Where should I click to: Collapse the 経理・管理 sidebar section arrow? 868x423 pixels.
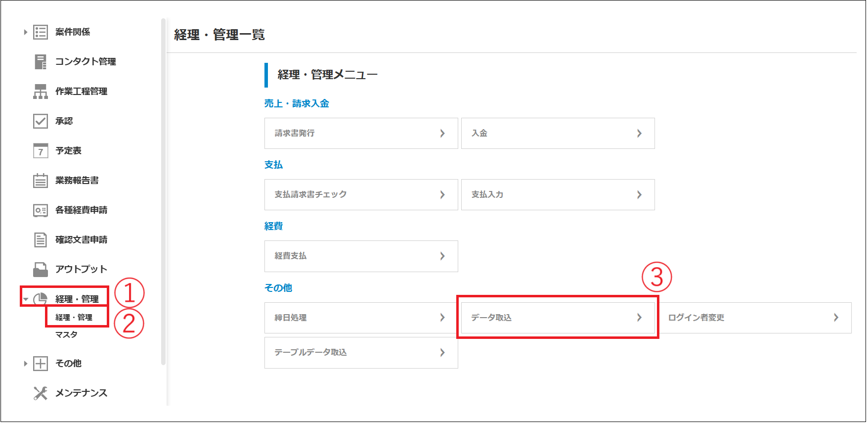(x=26, y=299)
